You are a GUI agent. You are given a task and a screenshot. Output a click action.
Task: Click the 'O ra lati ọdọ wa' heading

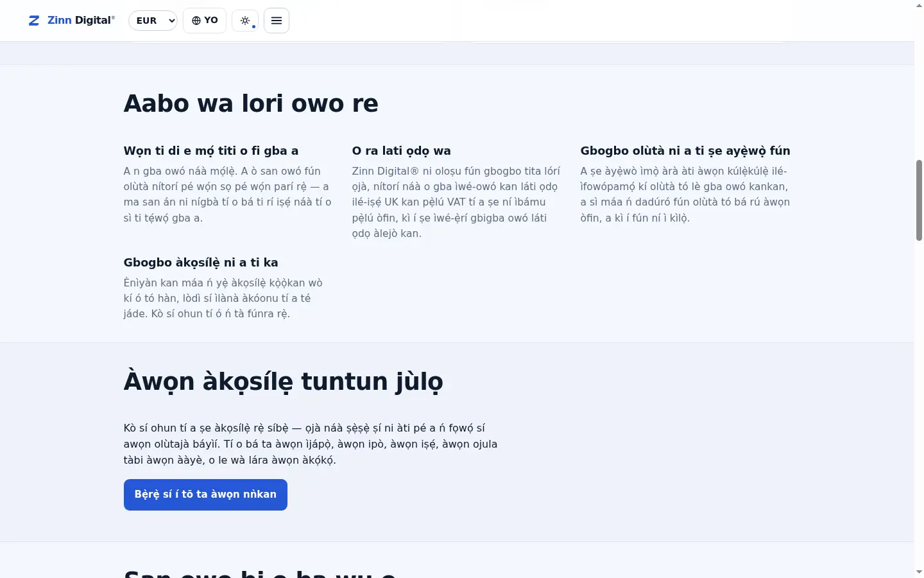point(402,151)
